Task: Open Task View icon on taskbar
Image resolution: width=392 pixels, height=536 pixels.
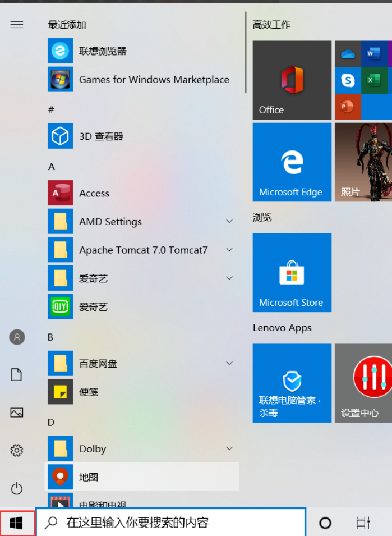Action: coord(363,523)
